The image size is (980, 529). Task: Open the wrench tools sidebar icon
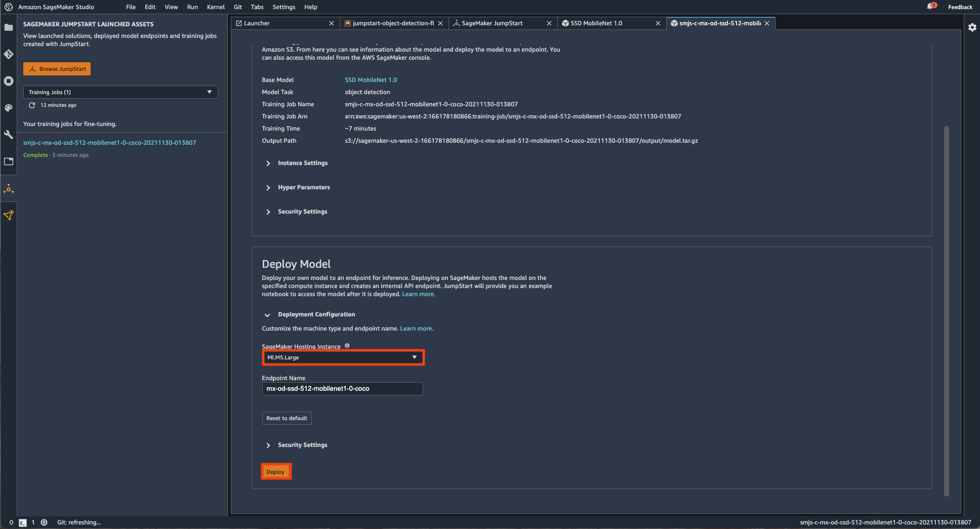point(9,135)
